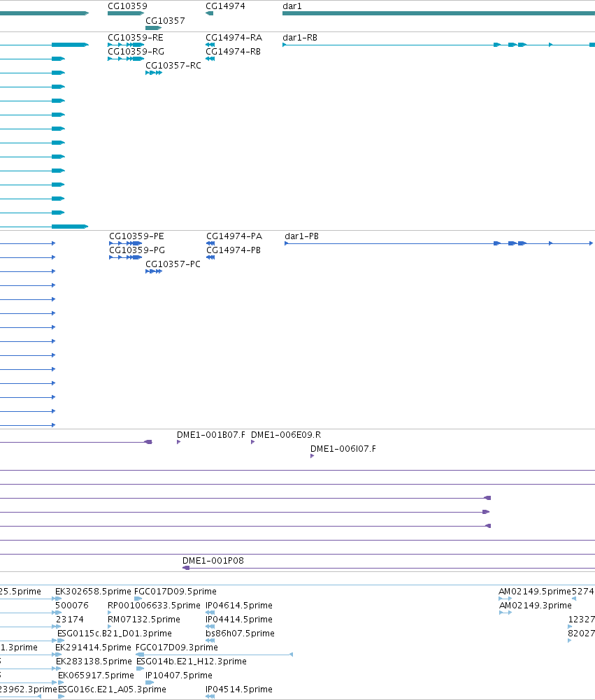Click the IP10407.5prime EST label

[x=178, y=676]
